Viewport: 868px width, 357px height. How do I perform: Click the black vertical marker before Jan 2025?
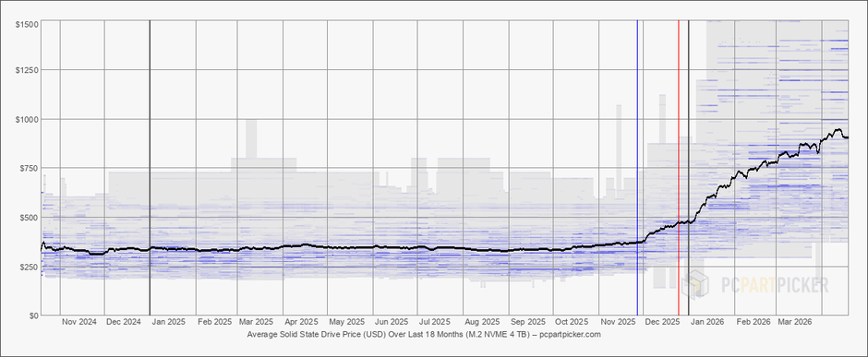[x=150, y=168]
